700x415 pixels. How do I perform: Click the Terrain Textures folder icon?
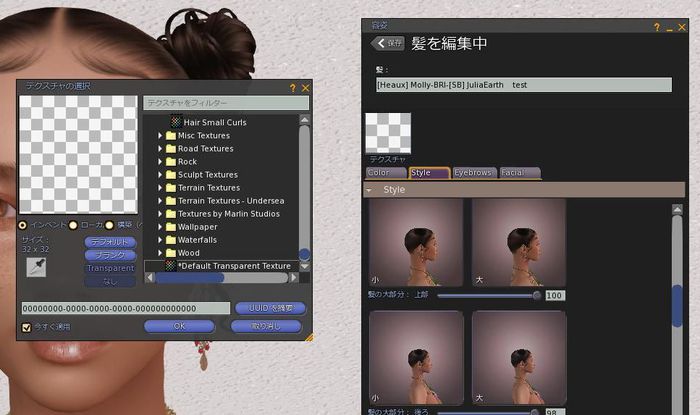[171, 187]
